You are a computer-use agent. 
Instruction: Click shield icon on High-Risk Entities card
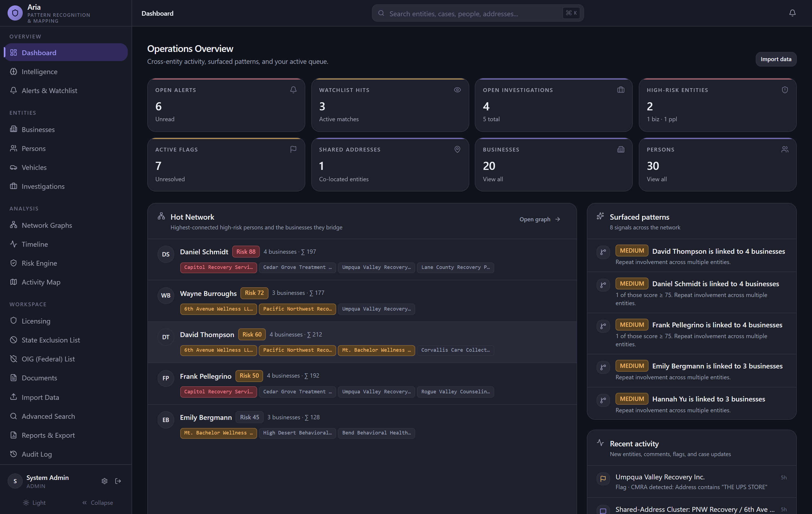coord(785,90)
